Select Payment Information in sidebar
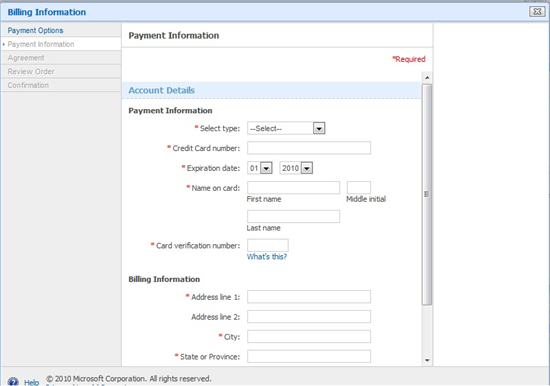 [x=41, y=44]
